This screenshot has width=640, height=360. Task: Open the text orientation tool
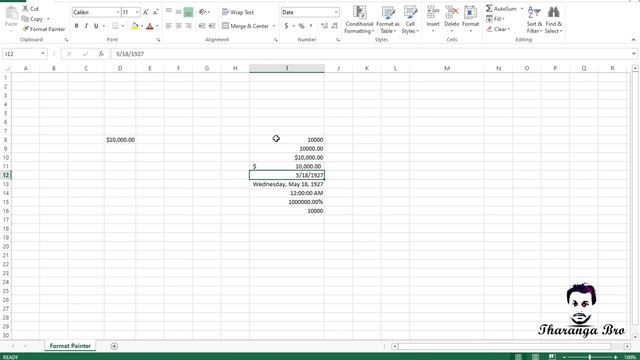[202, 12]
